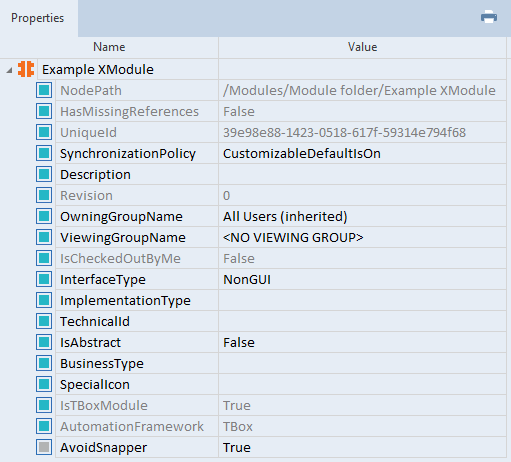Viewport: 511px width, 462px height.
Task: Click the teal icon next to InterfaceType
Action: point(44,279)
